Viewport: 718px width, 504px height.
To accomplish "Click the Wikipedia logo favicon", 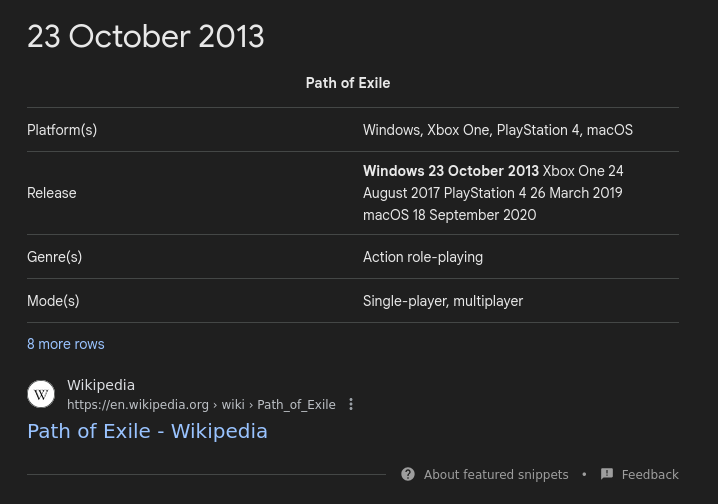I will click(x=41, y=394).
